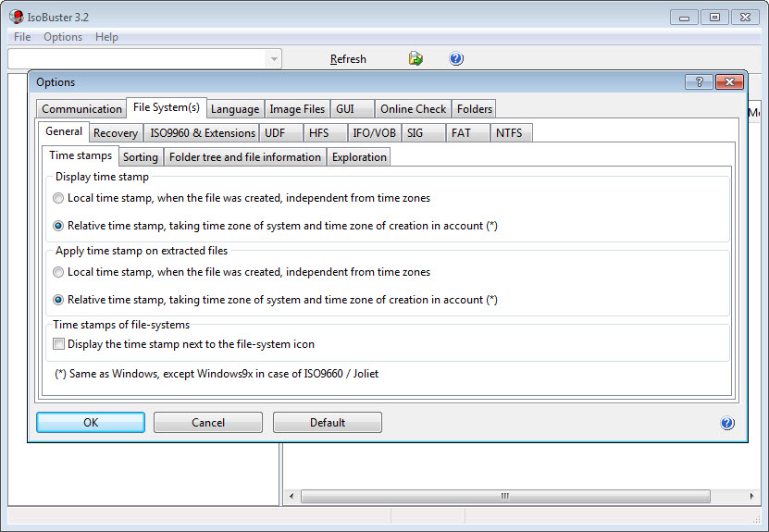Switch to the Communication tab
This screenshot has width=769, height=532.
click(x=81, y=109)
